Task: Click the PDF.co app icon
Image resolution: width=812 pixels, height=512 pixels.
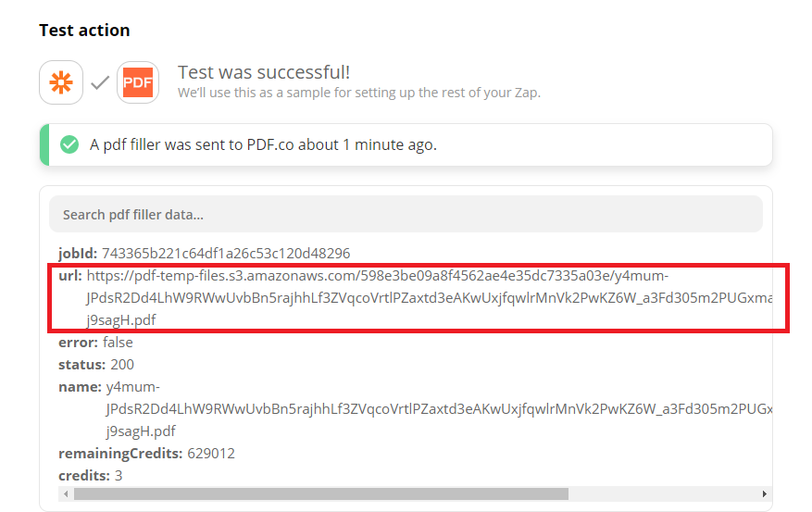Action: click(x=138, y=82)
